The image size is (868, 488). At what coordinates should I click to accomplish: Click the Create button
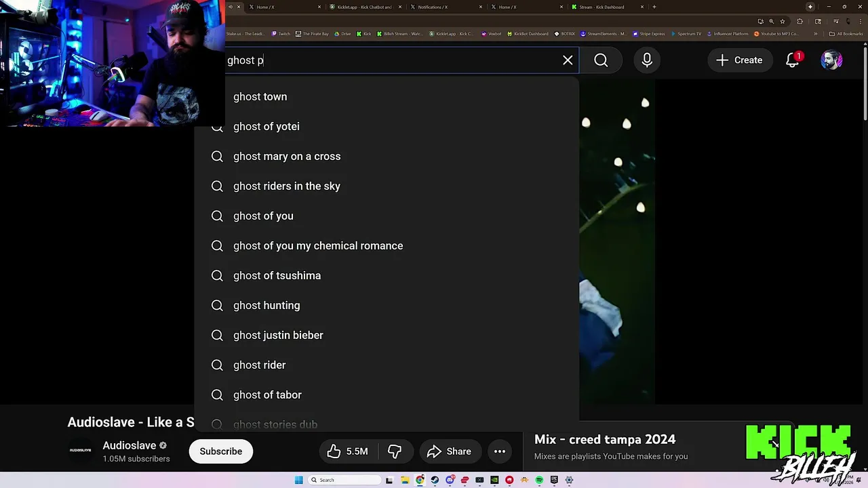coord(739,60)
